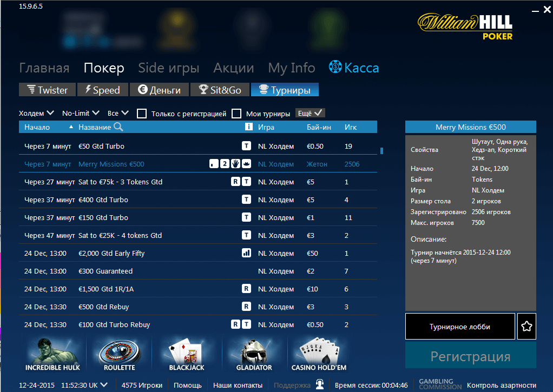Launch the Roulette side game
The image size is (553, 392).
click(x=119, y=354)
